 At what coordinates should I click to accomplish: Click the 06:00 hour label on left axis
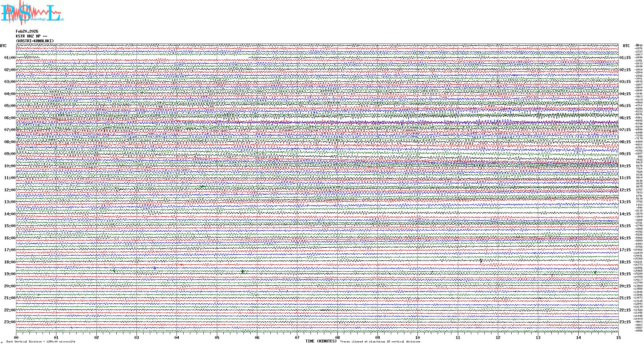10,118
